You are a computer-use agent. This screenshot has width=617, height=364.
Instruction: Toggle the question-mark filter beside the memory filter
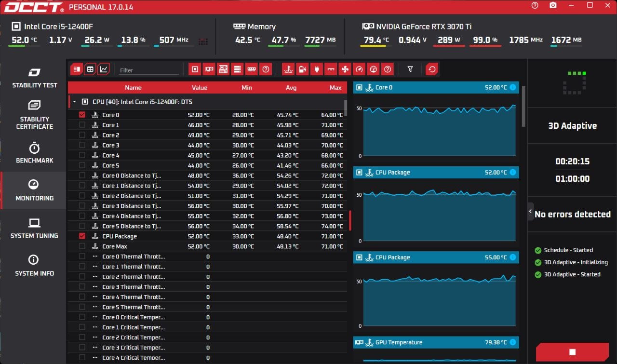point(266,69)
